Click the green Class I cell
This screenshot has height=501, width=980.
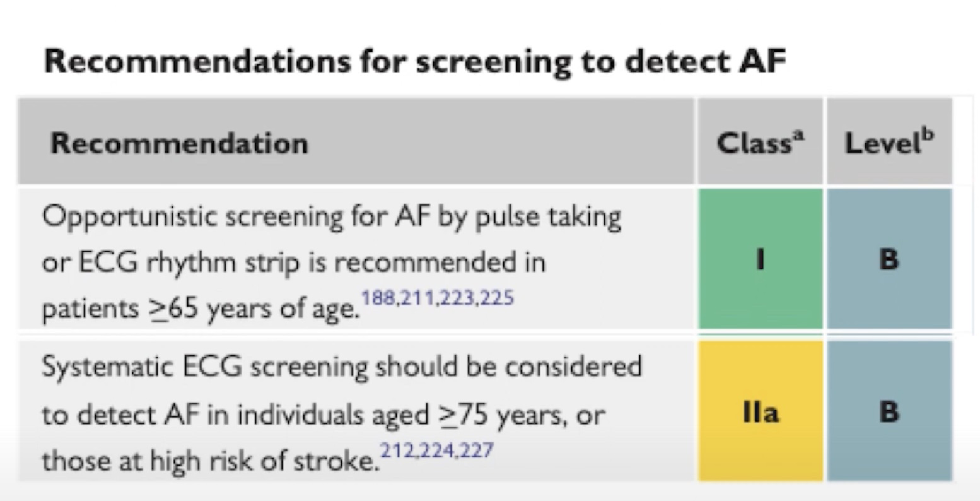760,259
